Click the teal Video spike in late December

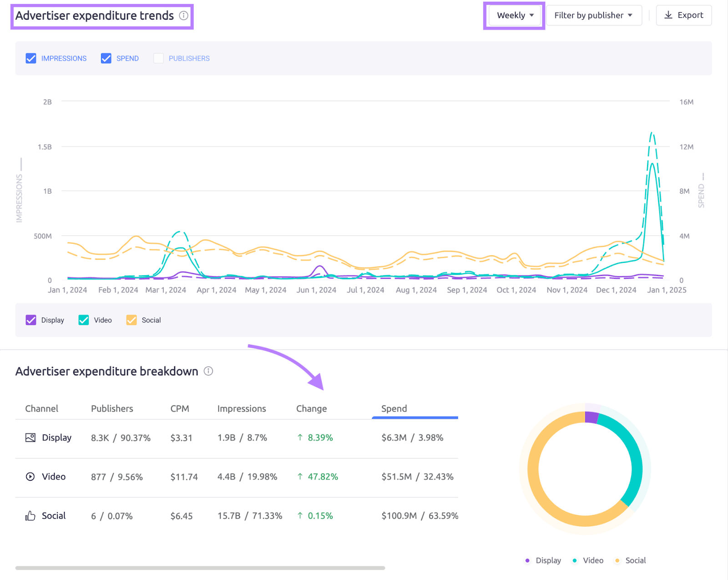pos(653,164)
